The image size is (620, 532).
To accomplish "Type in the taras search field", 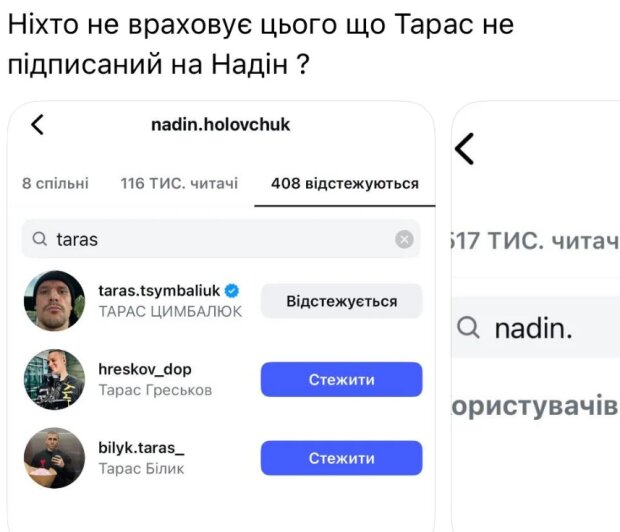I will (x=220, y=240).
